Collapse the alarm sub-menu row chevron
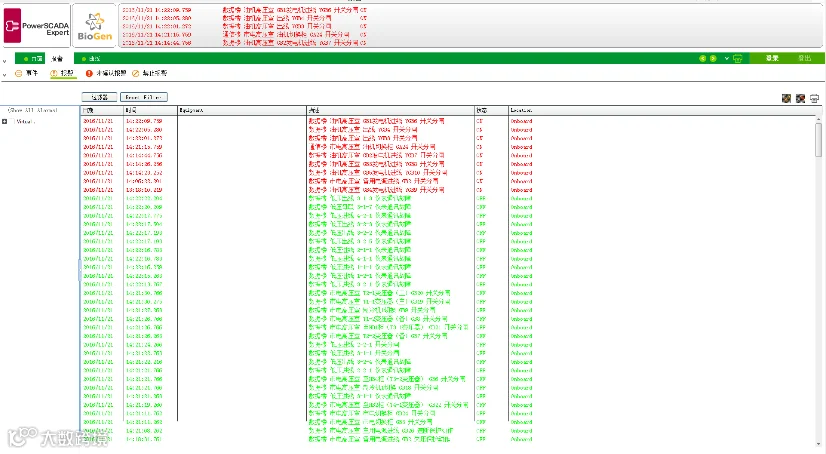The image size is (826, 454). point(5,75)
